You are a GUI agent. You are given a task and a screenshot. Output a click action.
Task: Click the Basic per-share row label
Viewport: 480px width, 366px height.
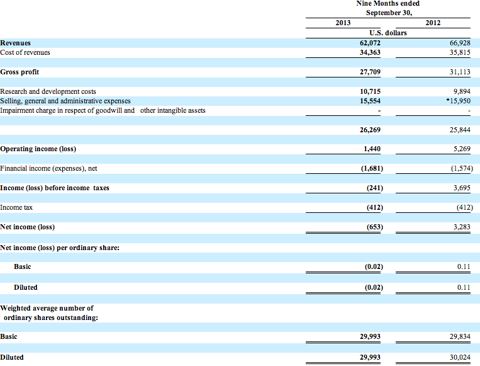tap(22, 266)
